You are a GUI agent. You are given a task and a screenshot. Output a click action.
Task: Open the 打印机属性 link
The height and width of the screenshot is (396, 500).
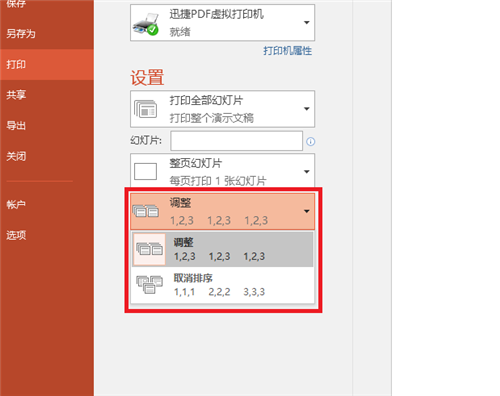[287, 51]
